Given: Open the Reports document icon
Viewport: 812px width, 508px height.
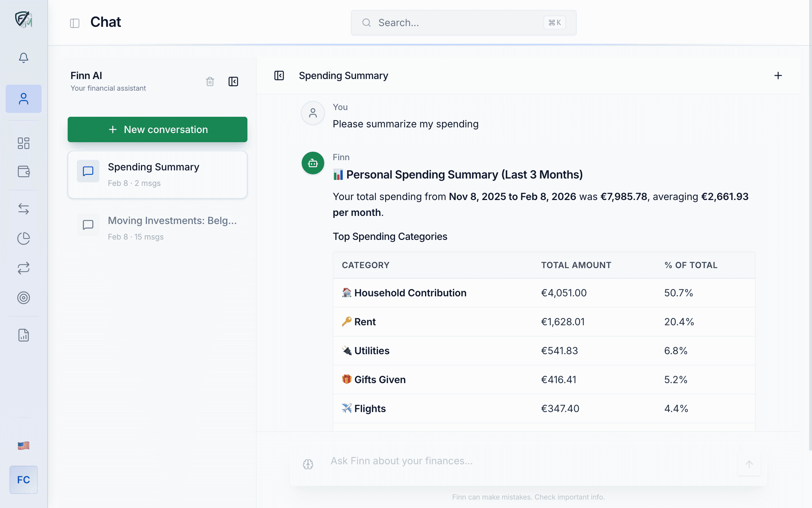Looking at the screenshot, I should [x=24, y=335].
